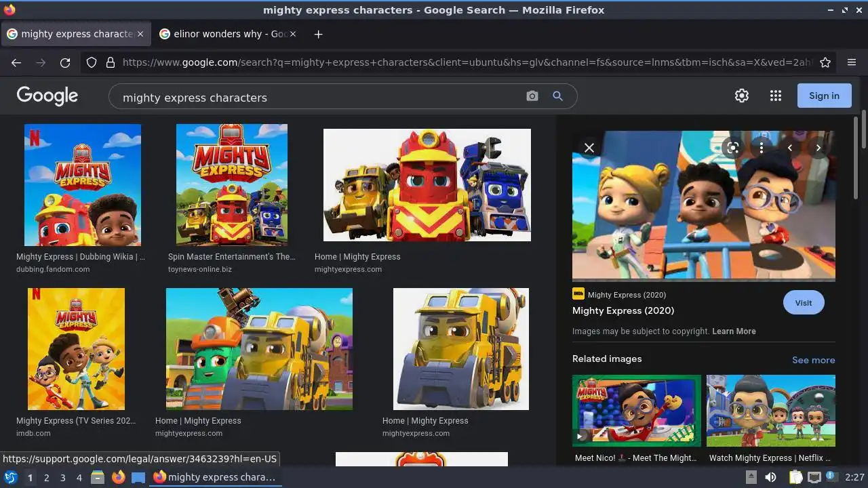
Task: Open Google Lens on preview image
Action: [732, 148]
